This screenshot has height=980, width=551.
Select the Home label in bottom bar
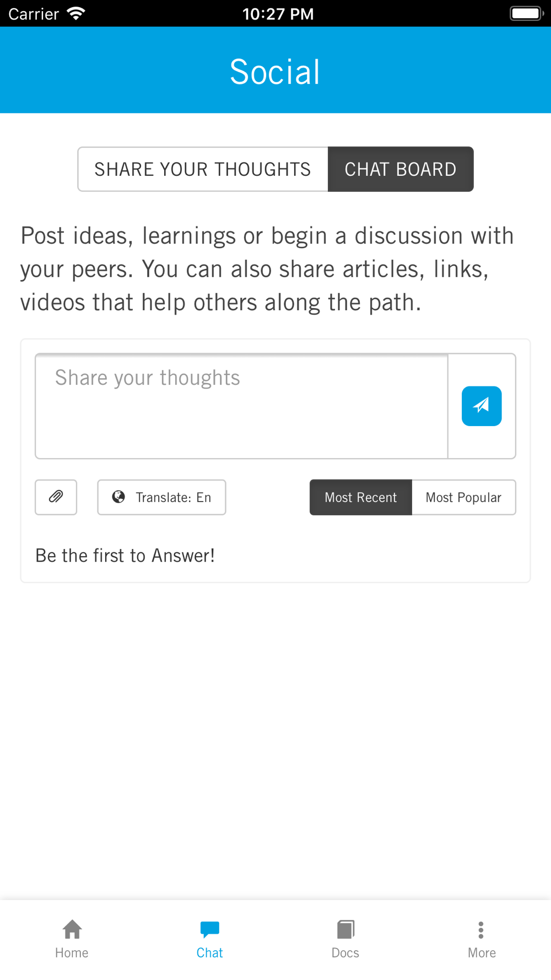pyautogui.click(x=72, y=952)
